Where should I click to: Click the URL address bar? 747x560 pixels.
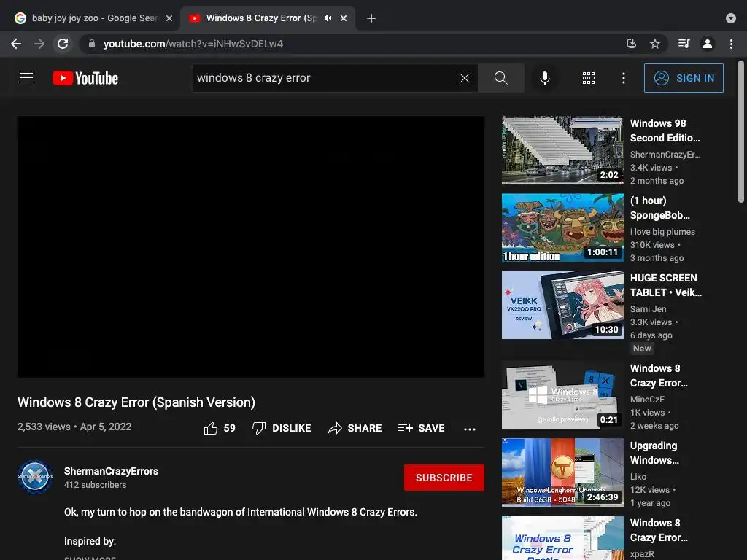click(x=352, y=44)
